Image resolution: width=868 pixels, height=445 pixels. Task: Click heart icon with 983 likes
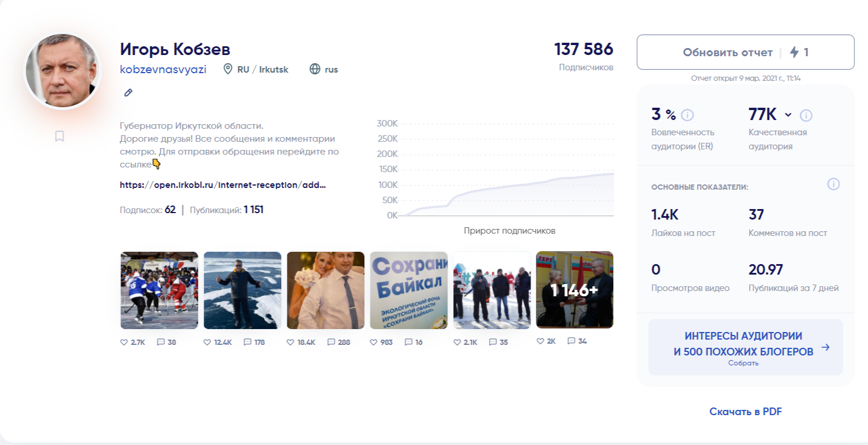(x=374, y=342)
